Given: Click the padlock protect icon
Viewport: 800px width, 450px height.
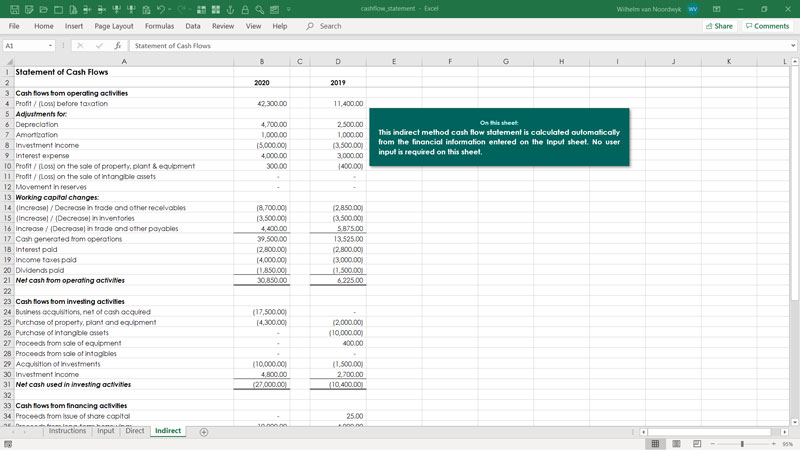Looking at the screenshot, I should [245, 9].
